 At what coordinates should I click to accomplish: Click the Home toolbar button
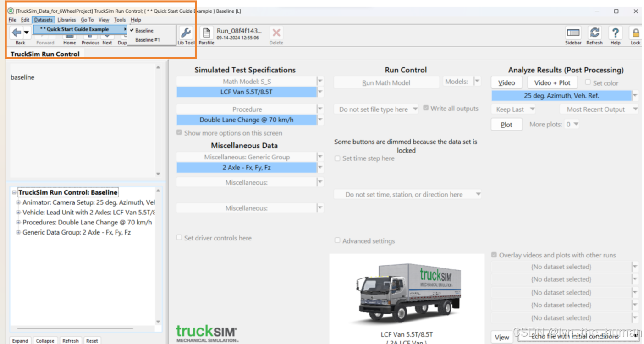pos(70,39)
